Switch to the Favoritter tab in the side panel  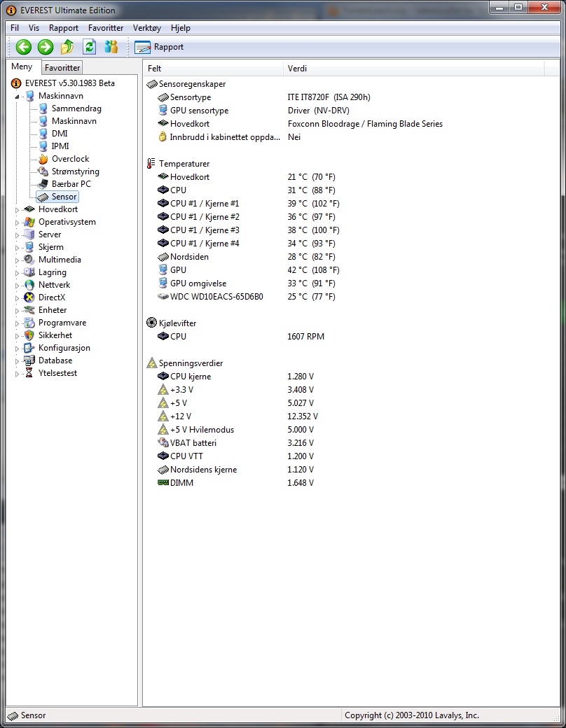[62, 68]
